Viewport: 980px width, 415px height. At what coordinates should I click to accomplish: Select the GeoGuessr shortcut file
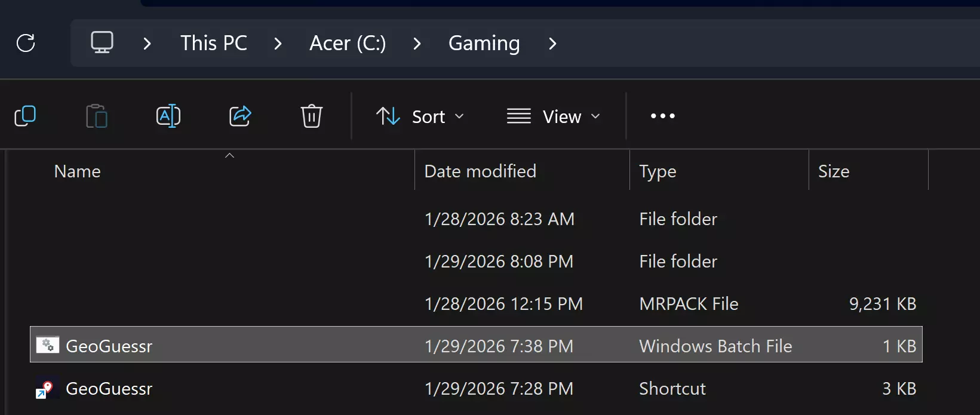click(109, 389)
